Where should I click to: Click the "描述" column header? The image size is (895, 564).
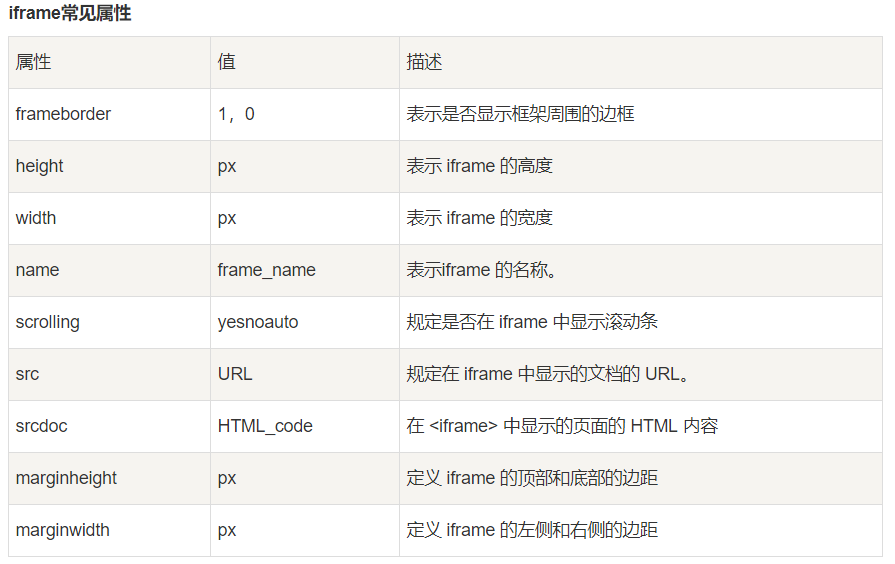(x=424, y=62)
